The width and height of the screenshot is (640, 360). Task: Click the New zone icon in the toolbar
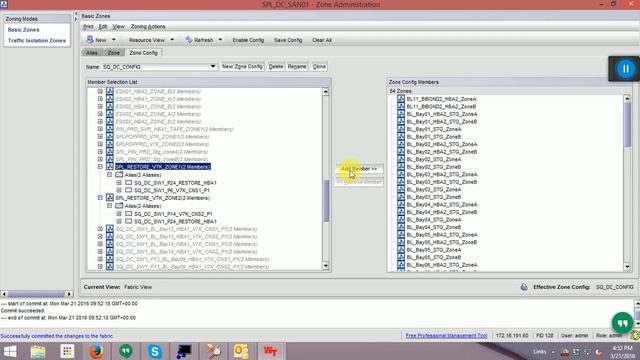tap(90, 40)
